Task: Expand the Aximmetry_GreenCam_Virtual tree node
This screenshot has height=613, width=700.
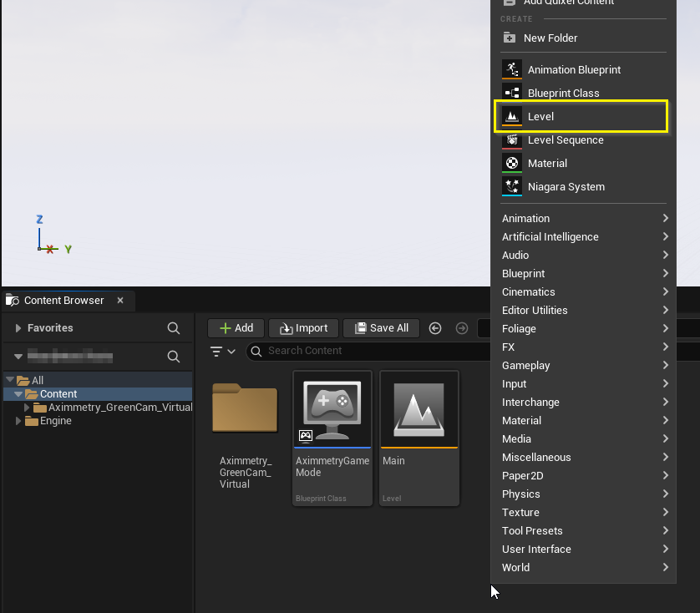Action: (27, 408)
